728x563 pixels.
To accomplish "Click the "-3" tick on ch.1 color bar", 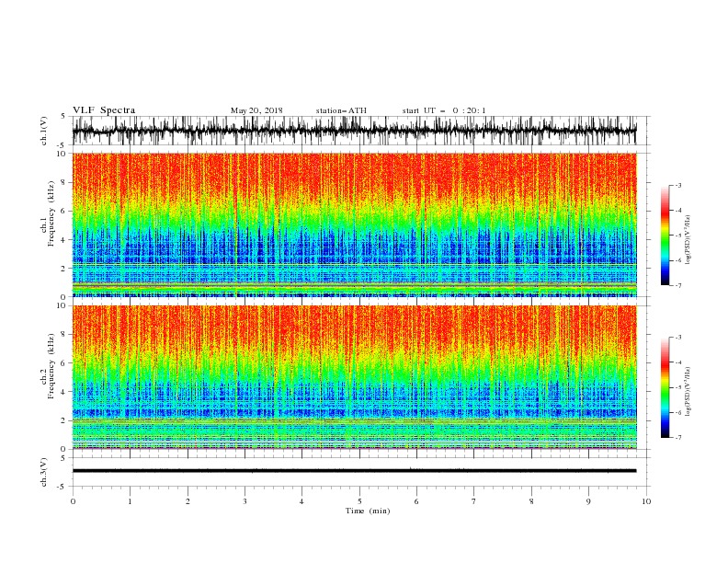I will [x=677, y=185].
